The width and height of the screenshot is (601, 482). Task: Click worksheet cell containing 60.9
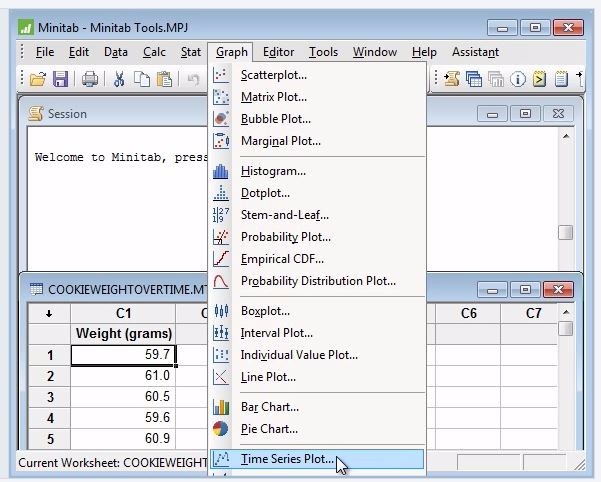[123, 438]
